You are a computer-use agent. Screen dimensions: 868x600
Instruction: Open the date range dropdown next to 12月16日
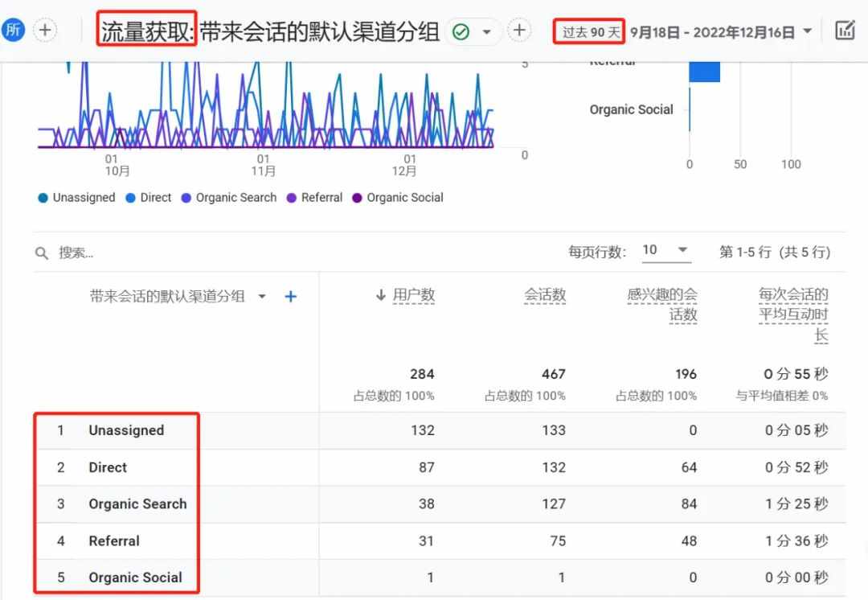click(808, 31)
